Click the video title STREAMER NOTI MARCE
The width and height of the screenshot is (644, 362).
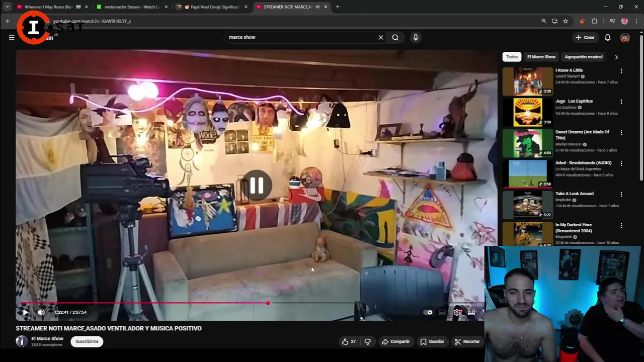point(109,328)
